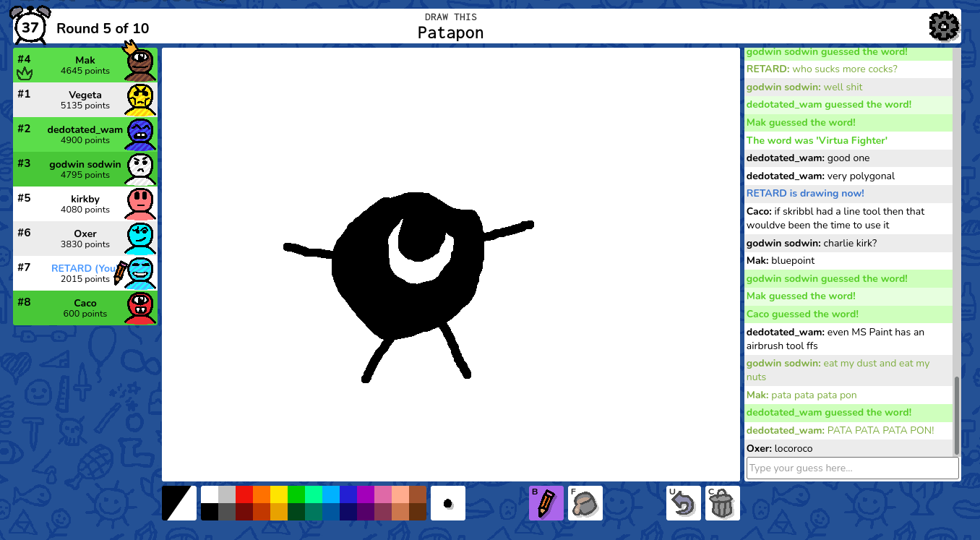Click Mak's brown crowned avatar
The image size is (980, 540).
point(140,64)
